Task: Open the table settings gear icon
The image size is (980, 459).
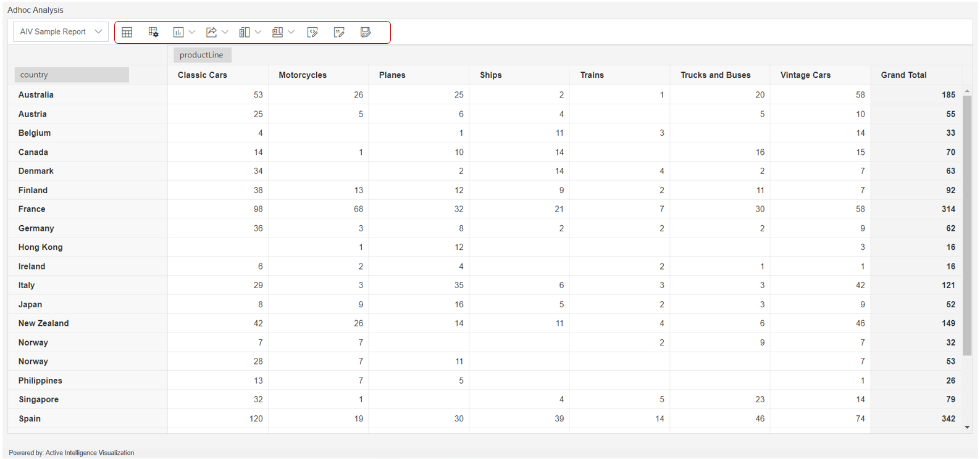Action: tap(154, 32)
